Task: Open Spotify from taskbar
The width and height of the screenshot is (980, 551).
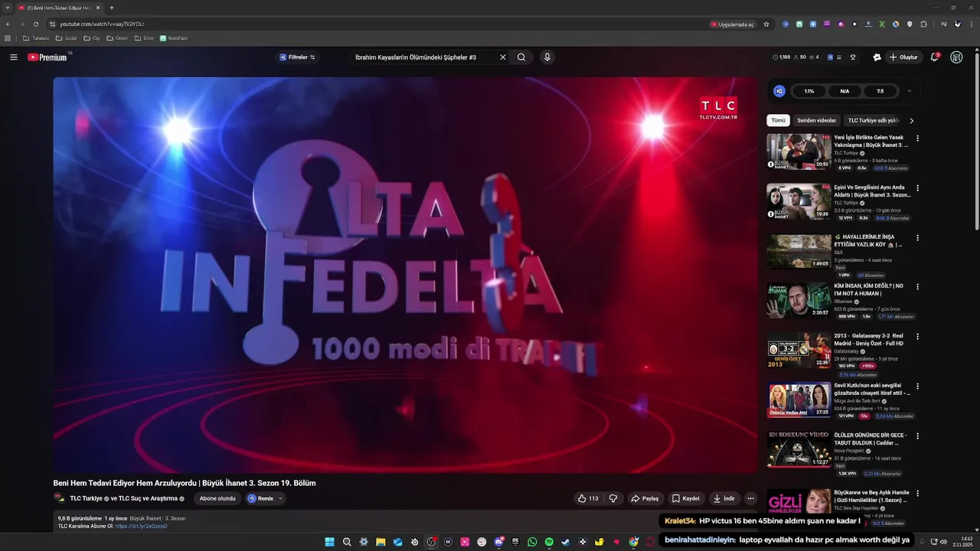Action: click(x=549, y=542)
